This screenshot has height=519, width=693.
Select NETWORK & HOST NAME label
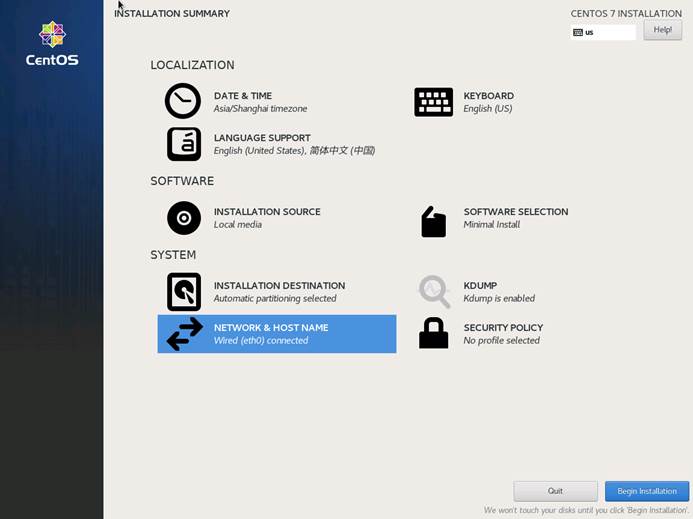271,328
